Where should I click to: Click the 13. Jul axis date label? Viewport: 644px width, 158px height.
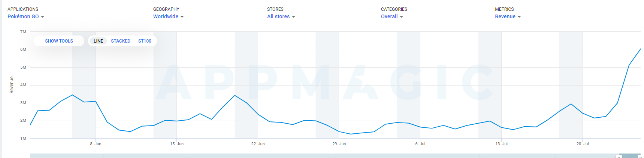501,144
